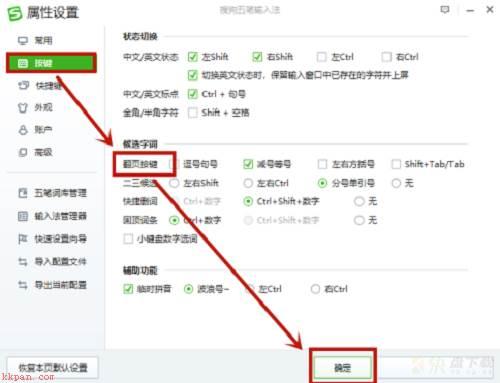Screen dimensions: 500x383
Task: Switch to the 高级 advanced page
Action: (35, 152)
